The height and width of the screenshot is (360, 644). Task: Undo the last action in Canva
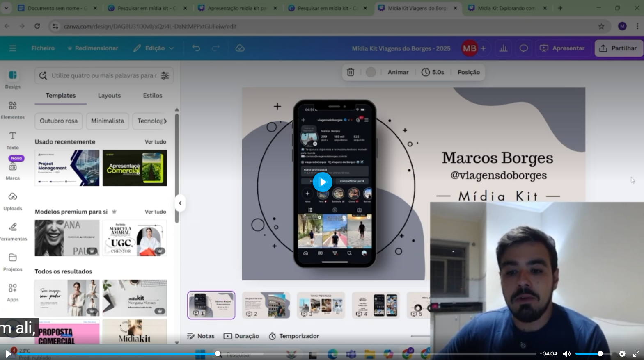(196, 48)
